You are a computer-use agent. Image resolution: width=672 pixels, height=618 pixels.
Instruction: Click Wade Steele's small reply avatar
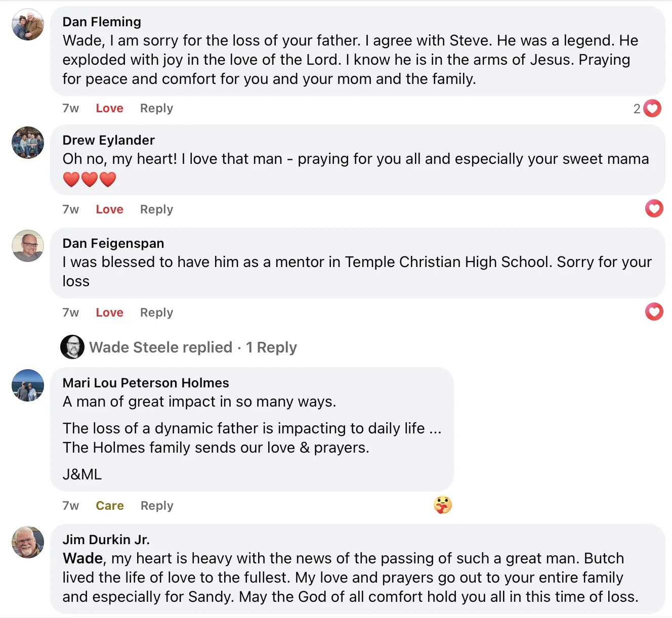[72, 347]
